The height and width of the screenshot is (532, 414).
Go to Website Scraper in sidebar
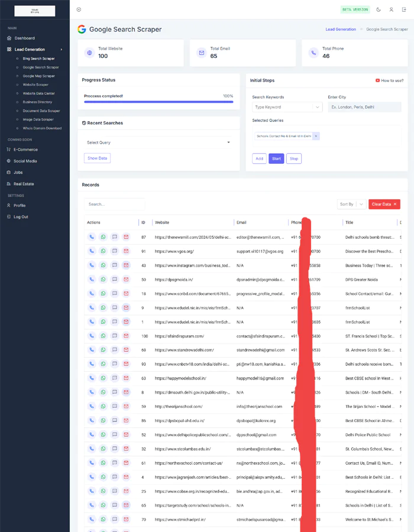point(35,85)
